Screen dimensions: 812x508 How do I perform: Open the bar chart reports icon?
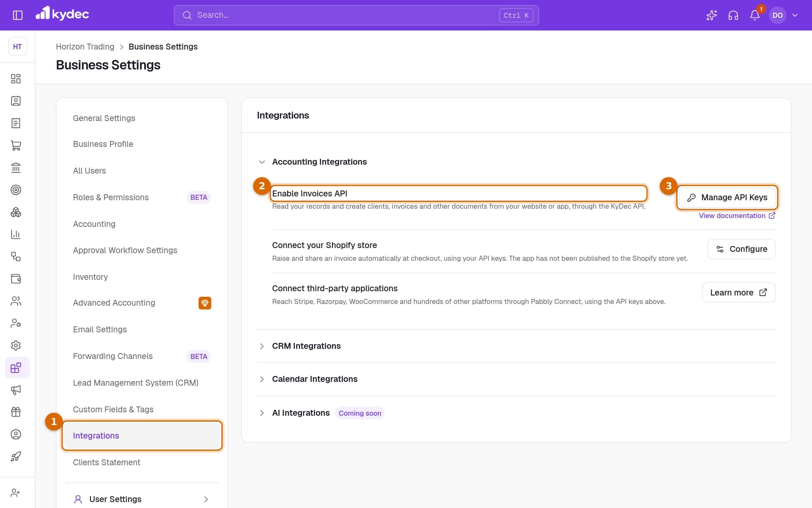tap(16, 234)
